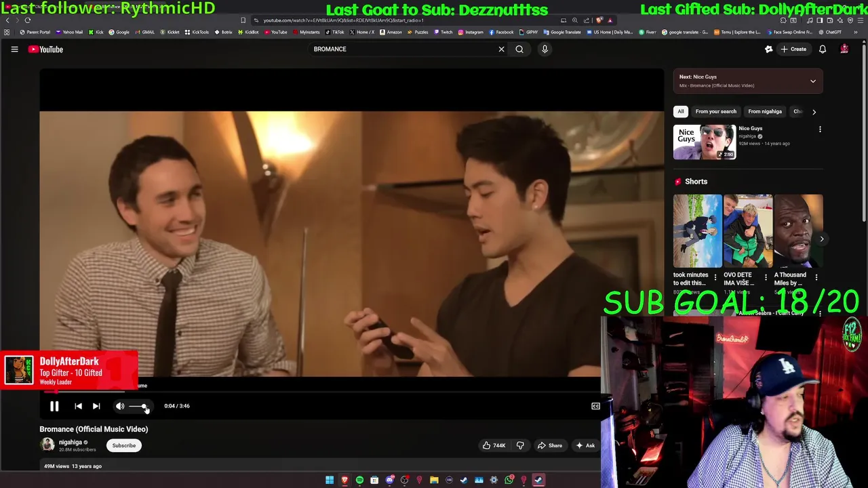Open the account avatar menu

coord(844,49)
